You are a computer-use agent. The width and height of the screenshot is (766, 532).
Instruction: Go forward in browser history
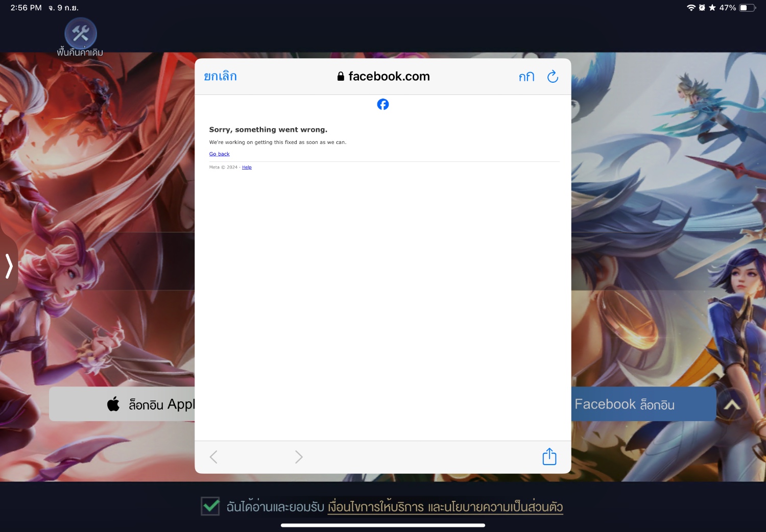pyautogui.click(x=299, y=457)
